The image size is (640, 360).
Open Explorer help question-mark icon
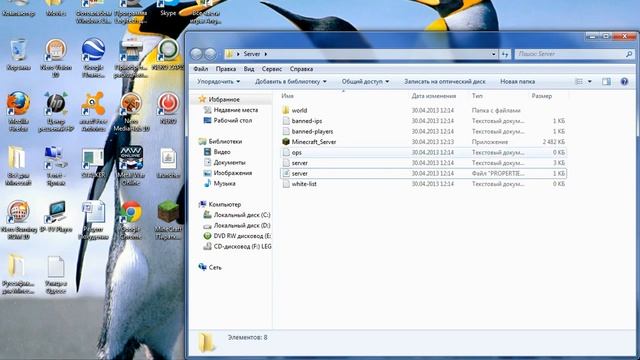tap(624, 82)
